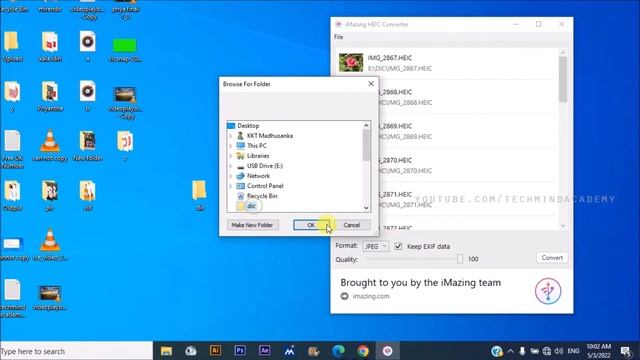Expand Network tree node

pos(231,176)
